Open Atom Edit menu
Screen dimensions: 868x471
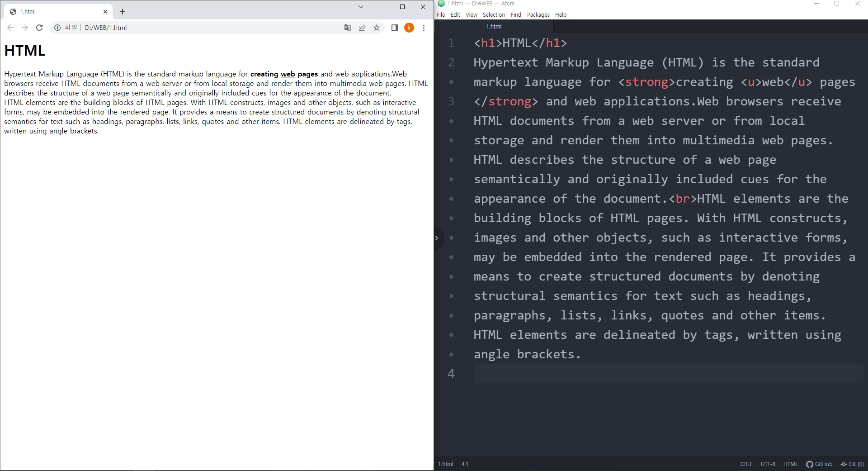(455, 15)
